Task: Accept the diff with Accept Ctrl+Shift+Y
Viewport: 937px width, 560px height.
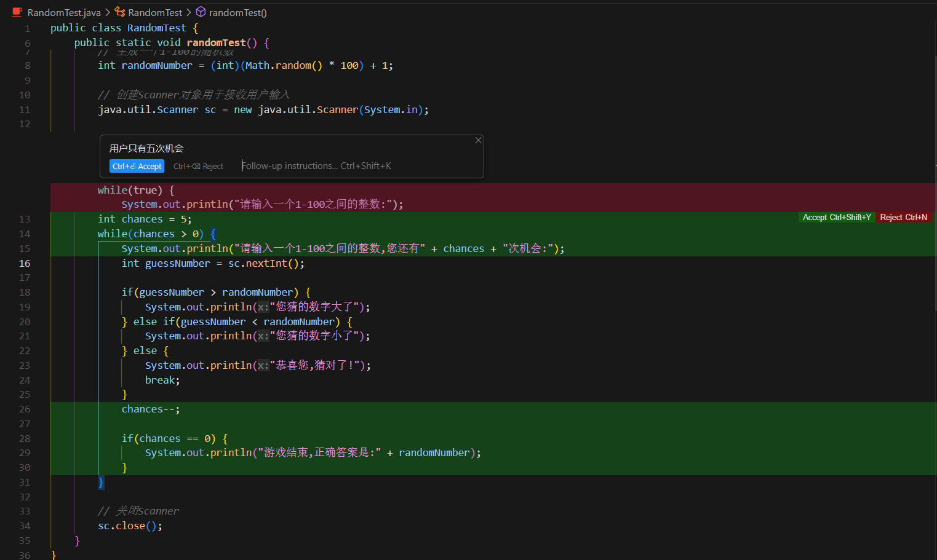Action: (836, 218)
